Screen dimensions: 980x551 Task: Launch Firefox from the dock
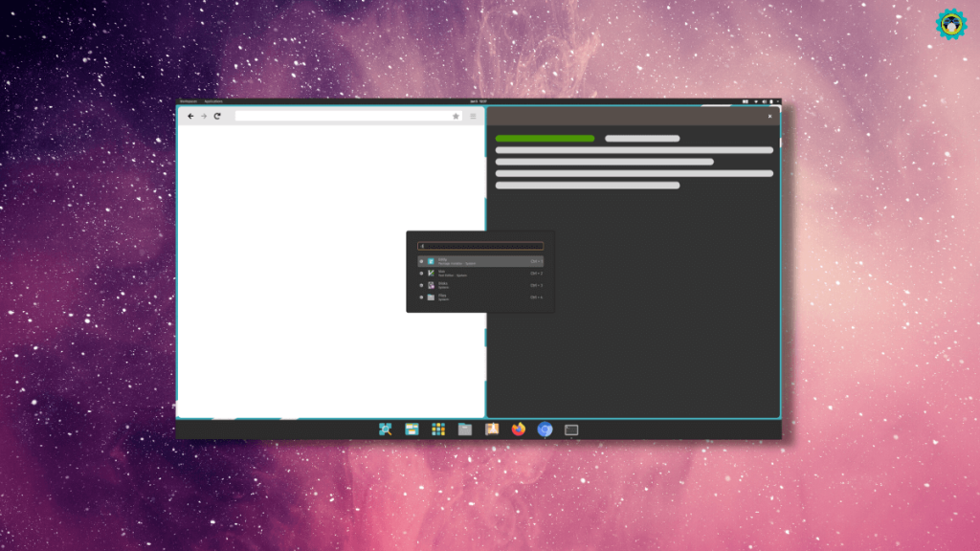[x=519, y=430]
